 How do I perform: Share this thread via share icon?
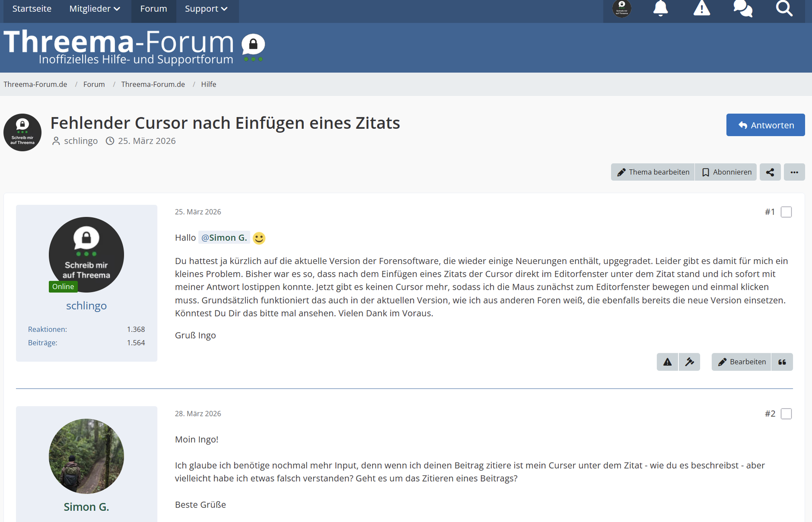(x=770, y=172)
